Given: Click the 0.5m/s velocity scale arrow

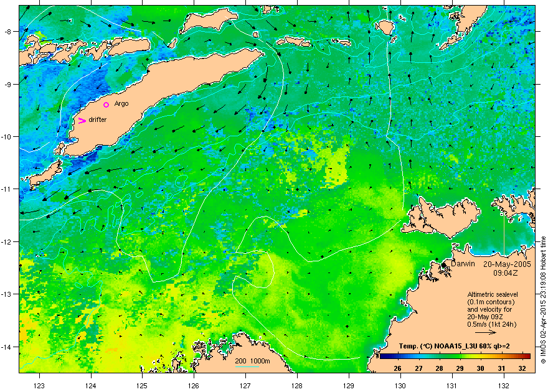Looking at the screenshot, I should click(x=486, y=332).
